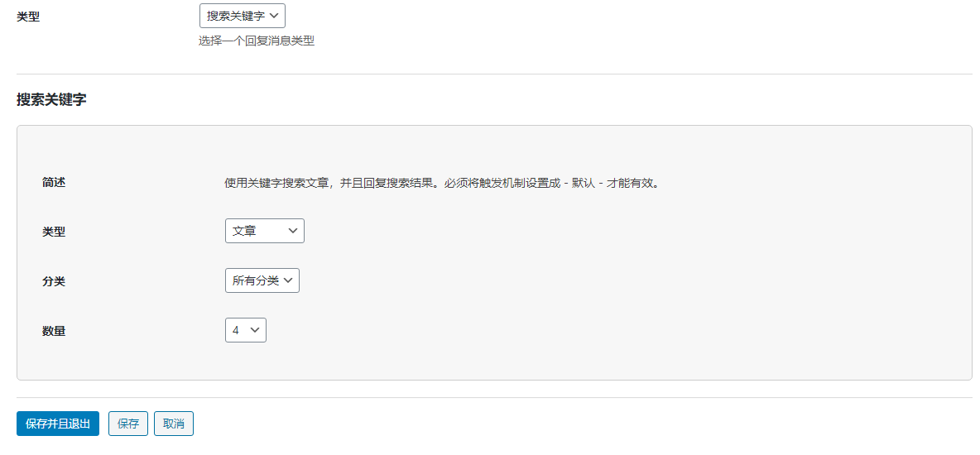The image size is (980, 455).
Task: Click the chevron arrow on 搜索关键字 select
Action: pyautogui.click(x=275, y=15)
